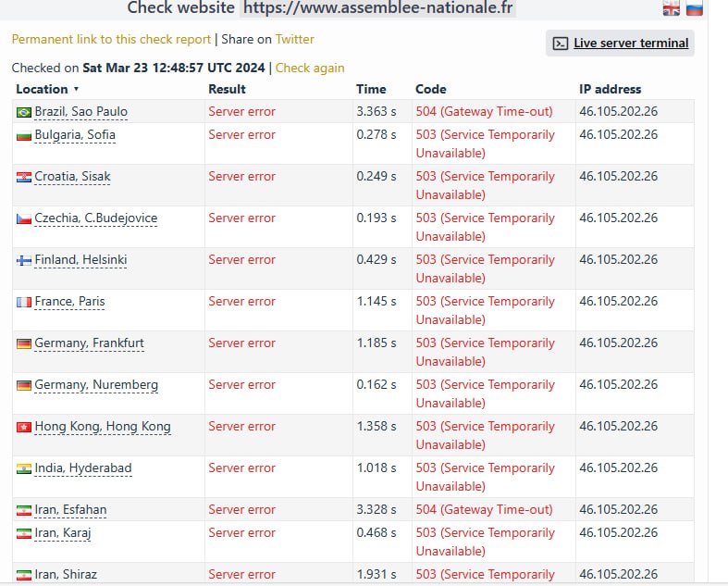Share the report on Twitter
This screenshot has width=728, height=586.
pos(295,39)
